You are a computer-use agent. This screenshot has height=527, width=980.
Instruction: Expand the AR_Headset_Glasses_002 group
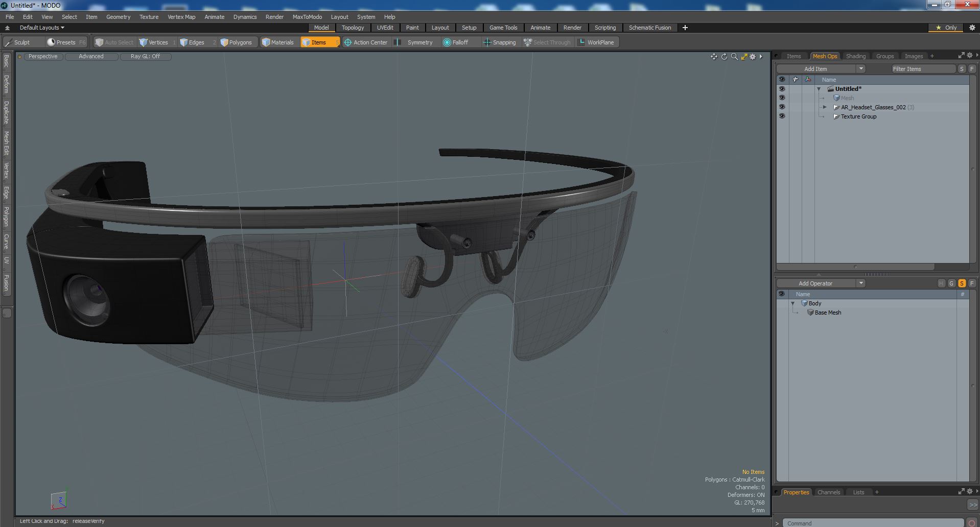[825, 107]
